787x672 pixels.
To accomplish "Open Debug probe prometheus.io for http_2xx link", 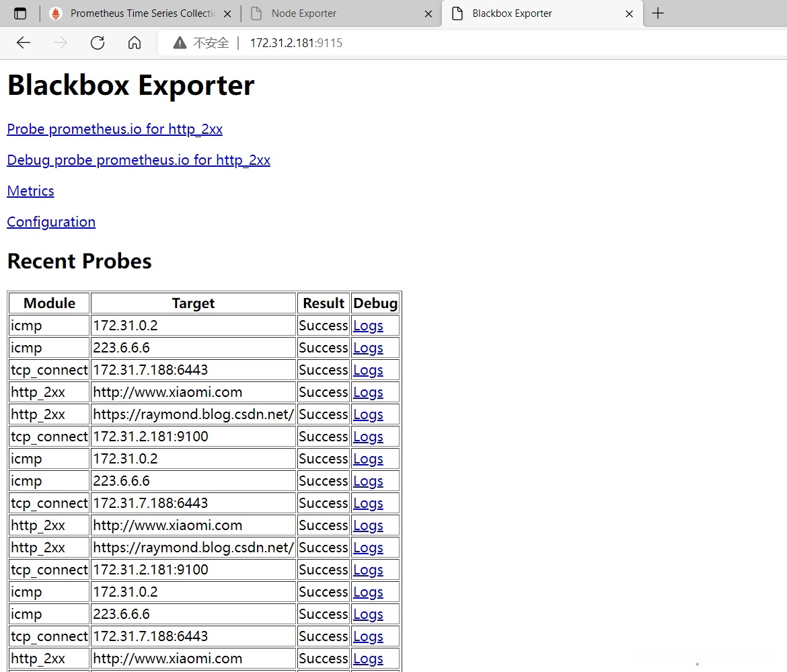I will tap(139, 160).
